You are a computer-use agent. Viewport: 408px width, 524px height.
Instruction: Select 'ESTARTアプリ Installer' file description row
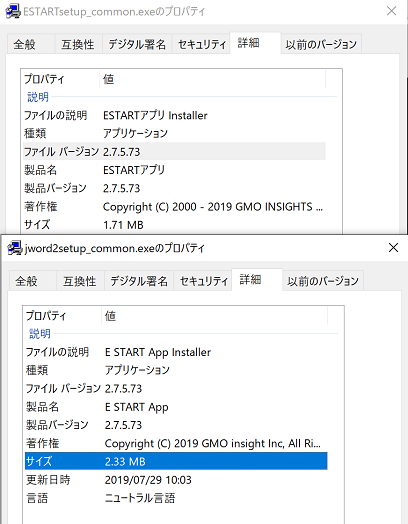[x=174, y=115]
